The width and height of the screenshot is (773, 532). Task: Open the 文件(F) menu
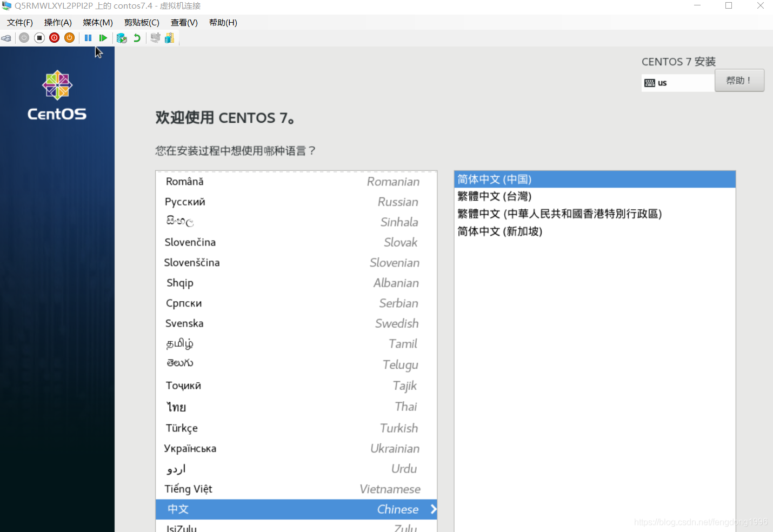[x=20, y=23]
